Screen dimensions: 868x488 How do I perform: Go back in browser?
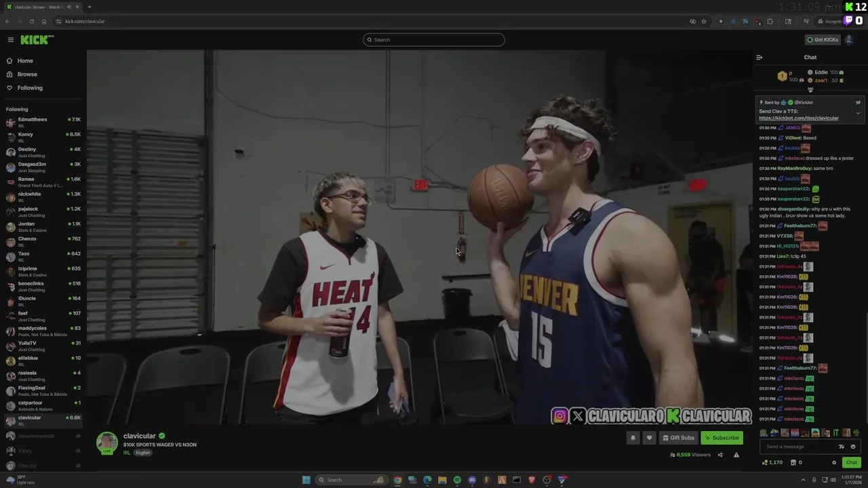[7, 21]
